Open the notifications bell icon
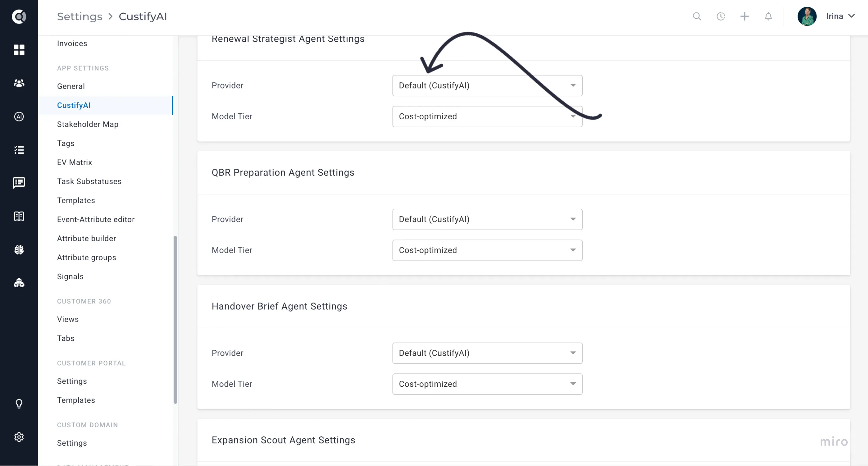This screenshot has width=868, height=466. tap(768, 16)
